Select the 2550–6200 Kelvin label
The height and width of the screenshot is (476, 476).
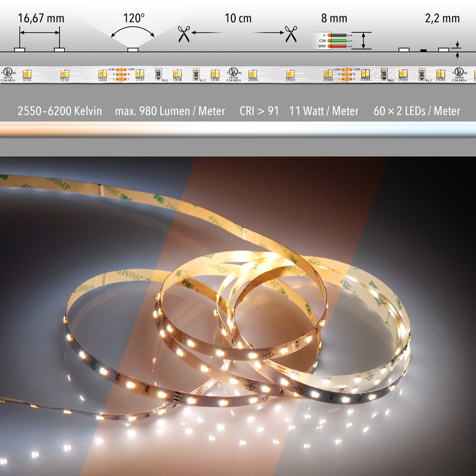(59, 111)
